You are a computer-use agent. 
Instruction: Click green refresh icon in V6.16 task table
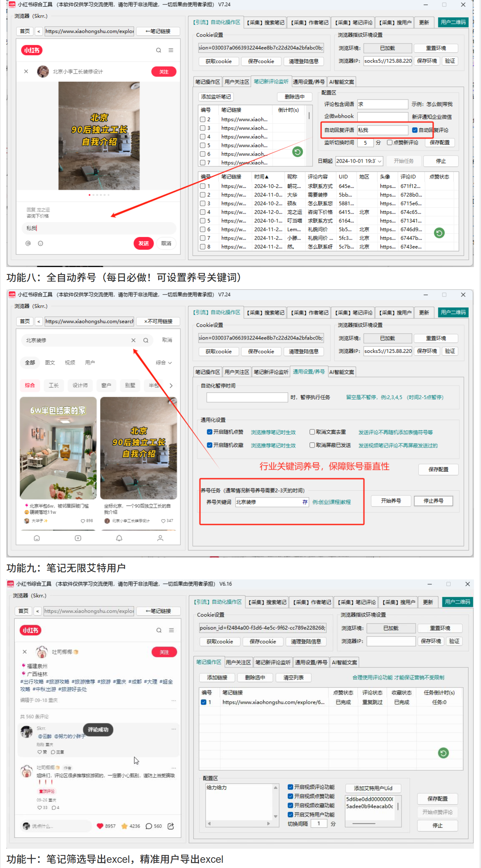(444, 753)
